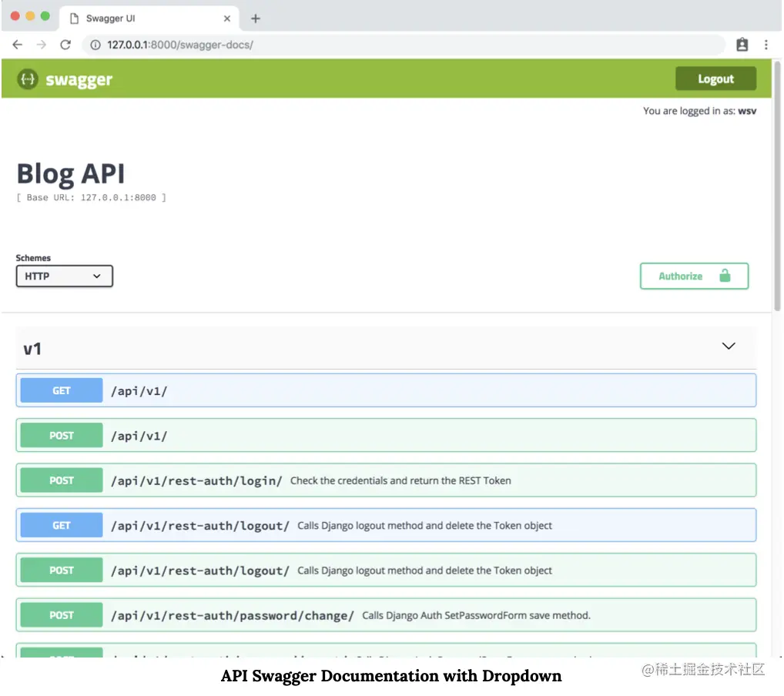Expand GET /api/v1/ endpoint
The height and width of the screenshot is (696, 784).
386,390
